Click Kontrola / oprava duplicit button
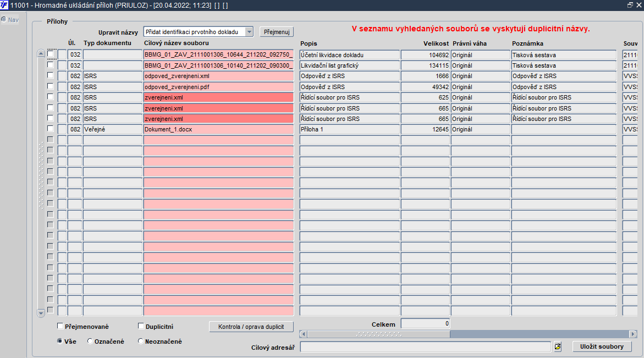The width and height of the screenshot is (644, 358). pos(251,327)
